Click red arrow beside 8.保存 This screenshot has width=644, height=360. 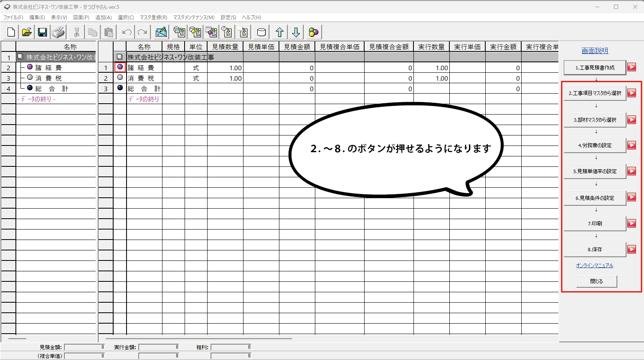[631, 249]
